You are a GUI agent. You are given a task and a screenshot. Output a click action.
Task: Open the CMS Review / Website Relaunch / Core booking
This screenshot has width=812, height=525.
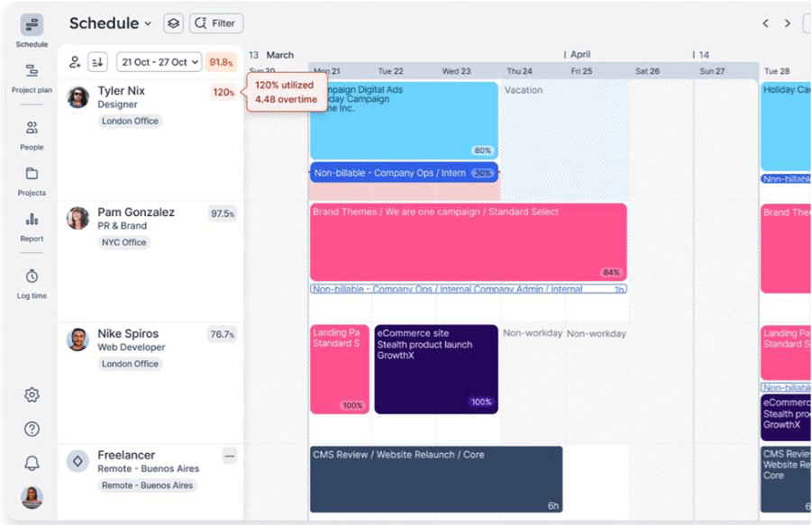(436, 479)
